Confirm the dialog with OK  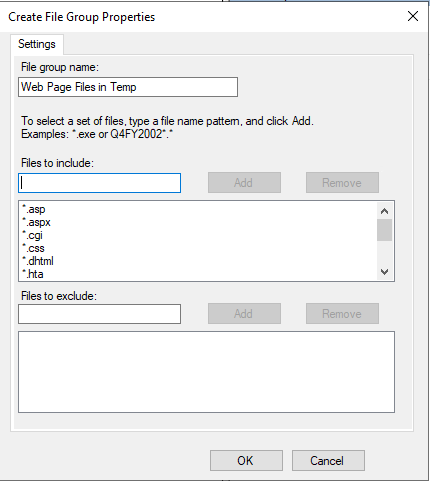point(246,461)
